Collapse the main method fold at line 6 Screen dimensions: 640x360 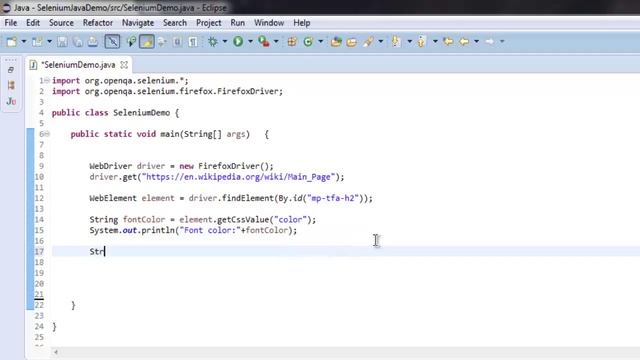pyautogui.click(x=47, y=134)
